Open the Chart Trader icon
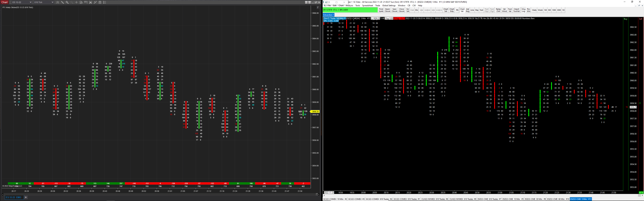Image resolution: width=644 pixels, height=201 pixels. coord(86,2)
